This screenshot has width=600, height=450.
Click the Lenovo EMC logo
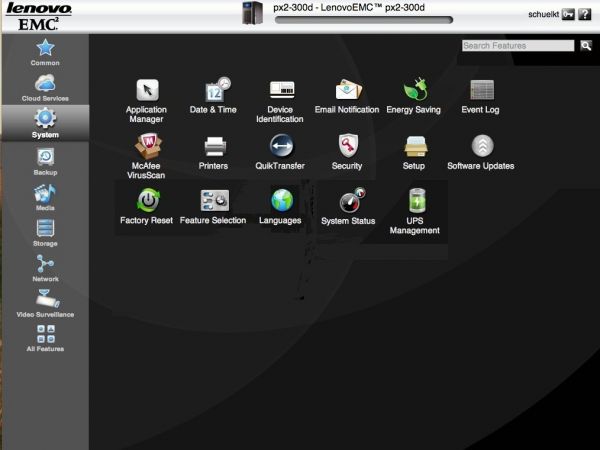point(38,16)
